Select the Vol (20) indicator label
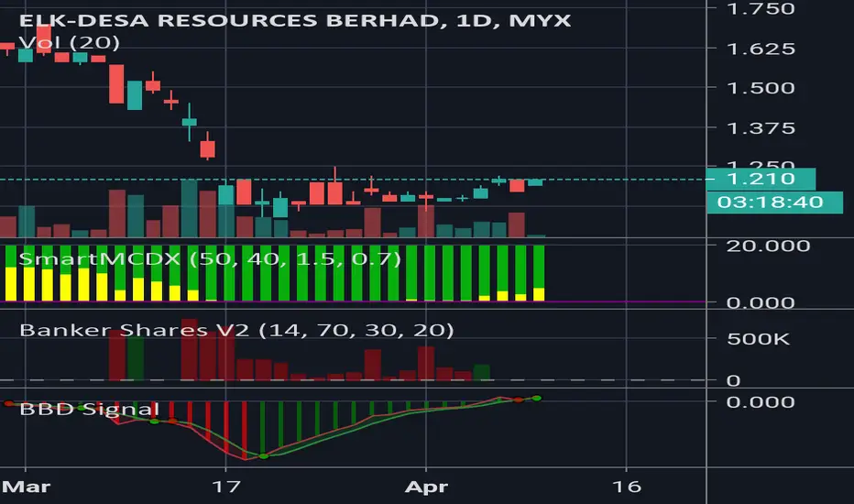The width and height of the screenshot is (854, 504). tap(69, 42)
